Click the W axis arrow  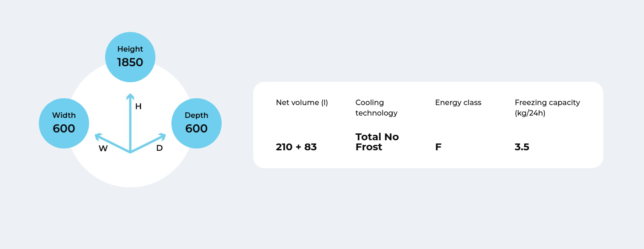(112, 143)
